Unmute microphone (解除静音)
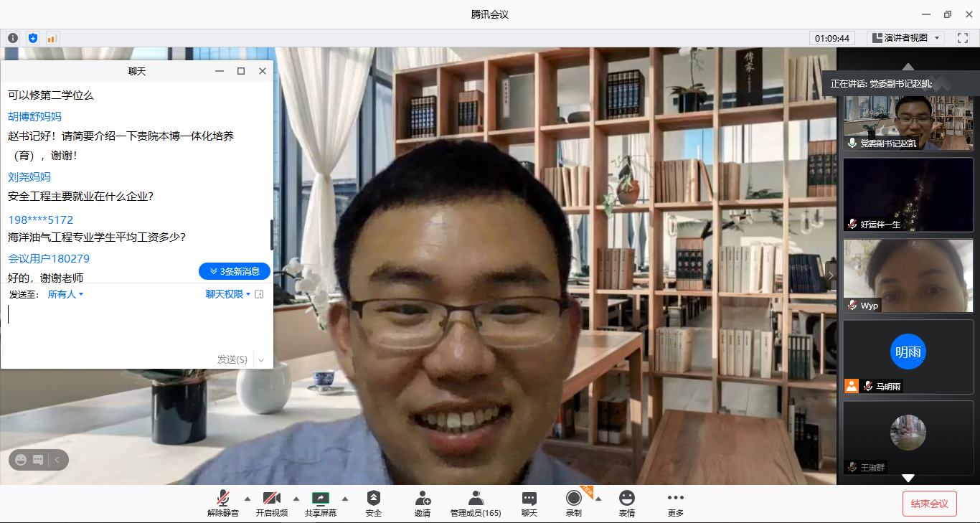Image resolution: width=980 pixels, height=523 pixels. pos(223,503)
